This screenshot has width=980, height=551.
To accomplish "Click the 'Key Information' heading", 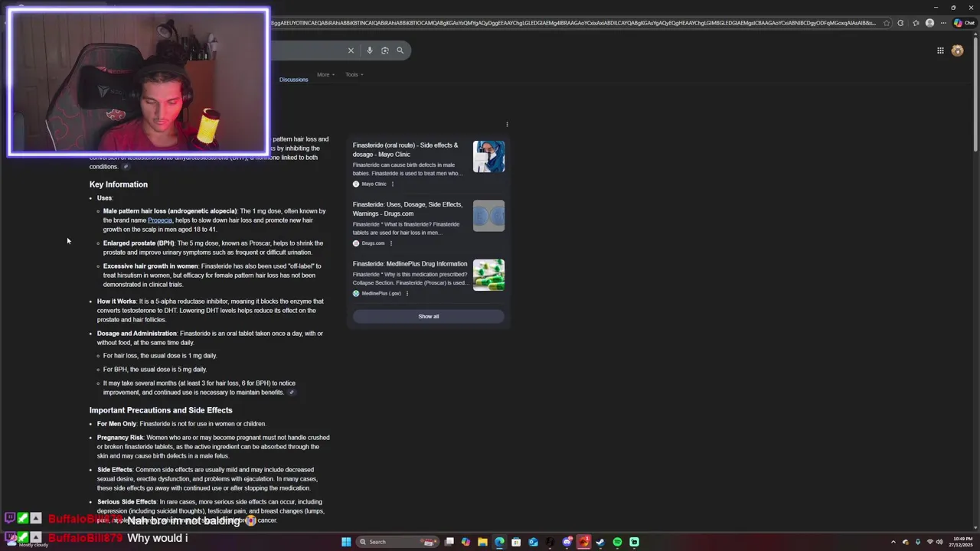I will (x=119, y=184).
